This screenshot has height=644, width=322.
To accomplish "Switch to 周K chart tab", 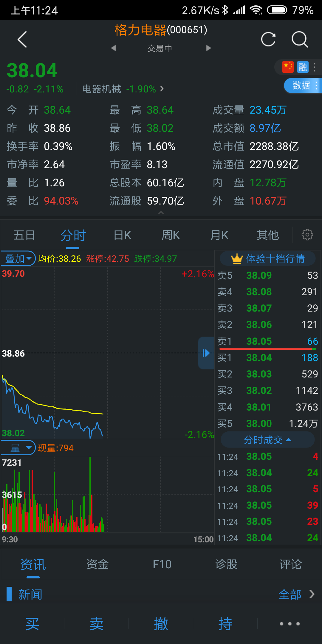I will click(171, 235).
